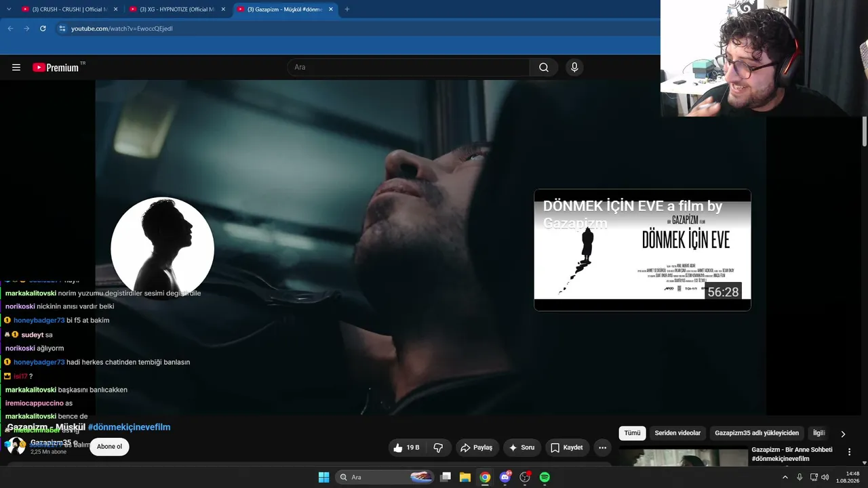Close the Gazapizm - Müşkül tab

pos(331,9)
